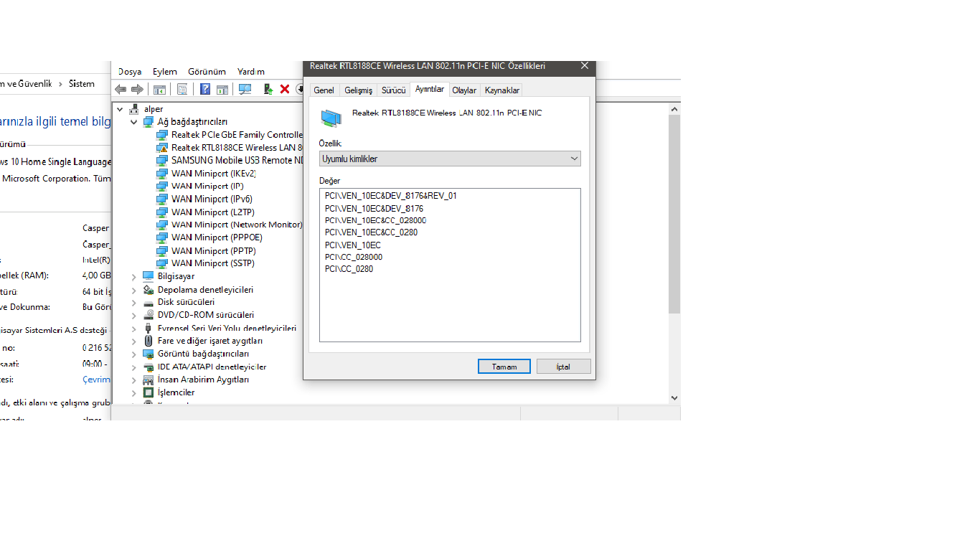Viewport: 980px width, 551px height.
Task: Switch to the Kaynaklar tab
Action: click(502, 90)
